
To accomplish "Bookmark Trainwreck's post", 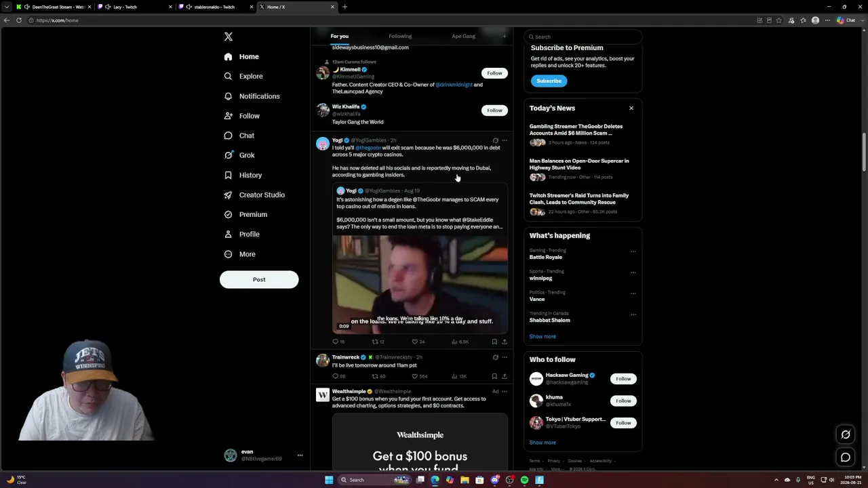I will coord(494,376).
